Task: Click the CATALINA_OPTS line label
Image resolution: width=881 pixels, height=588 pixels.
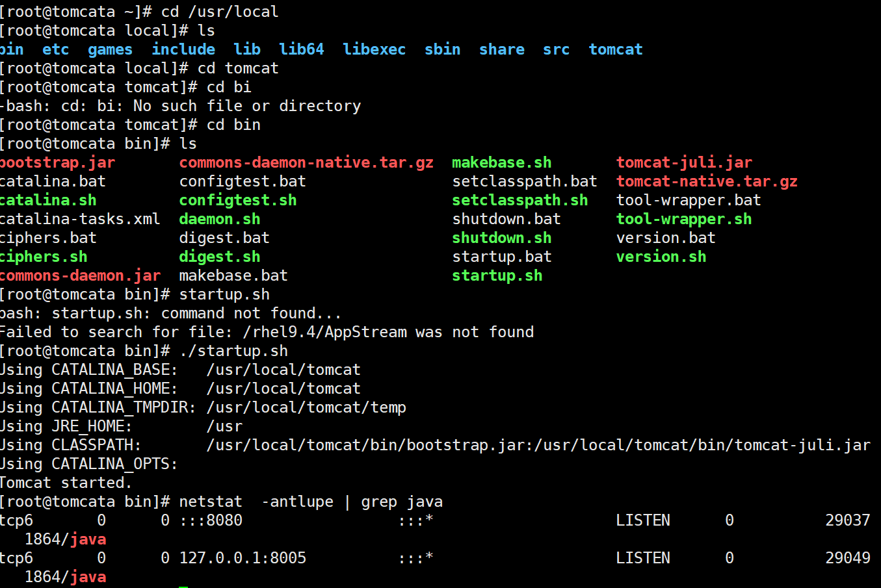Action: (115, 464)
